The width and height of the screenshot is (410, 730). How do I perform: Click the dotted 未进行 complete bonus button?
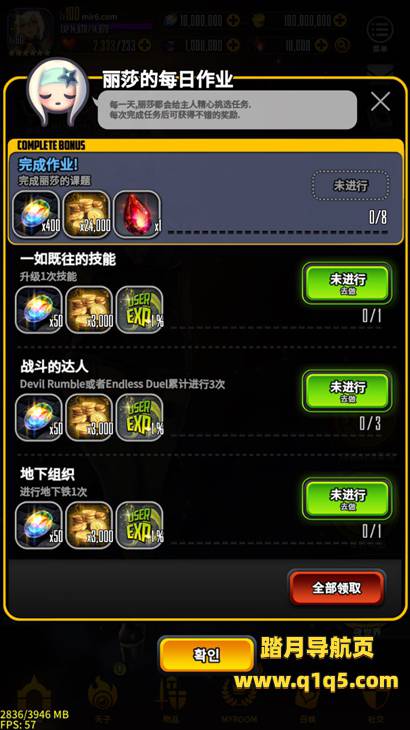click(350, 185)
